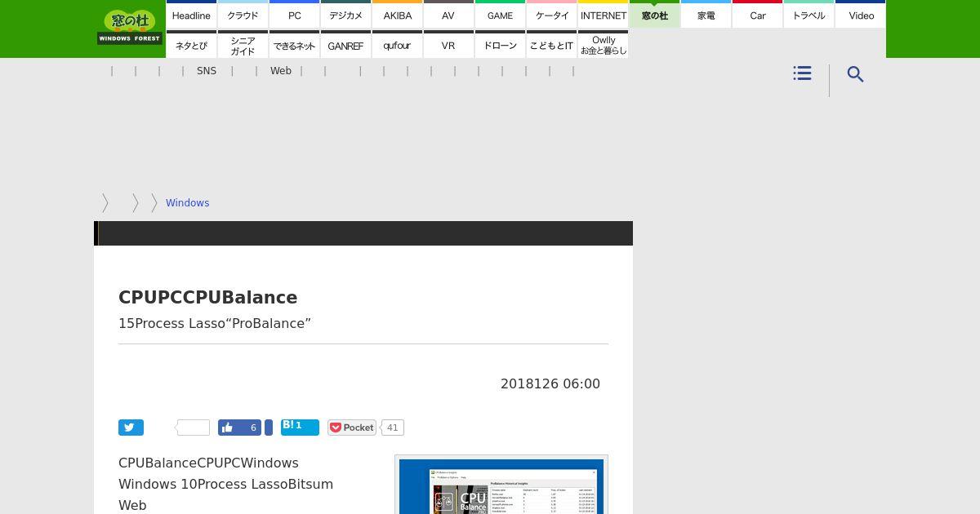Open Car site tab

point(757,15)
